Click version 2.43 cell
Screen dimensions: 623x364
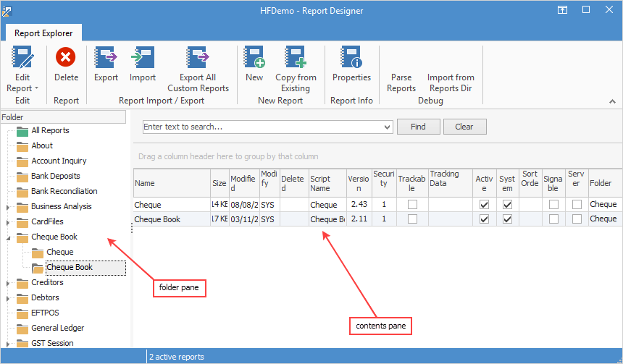tap(359, 204)
